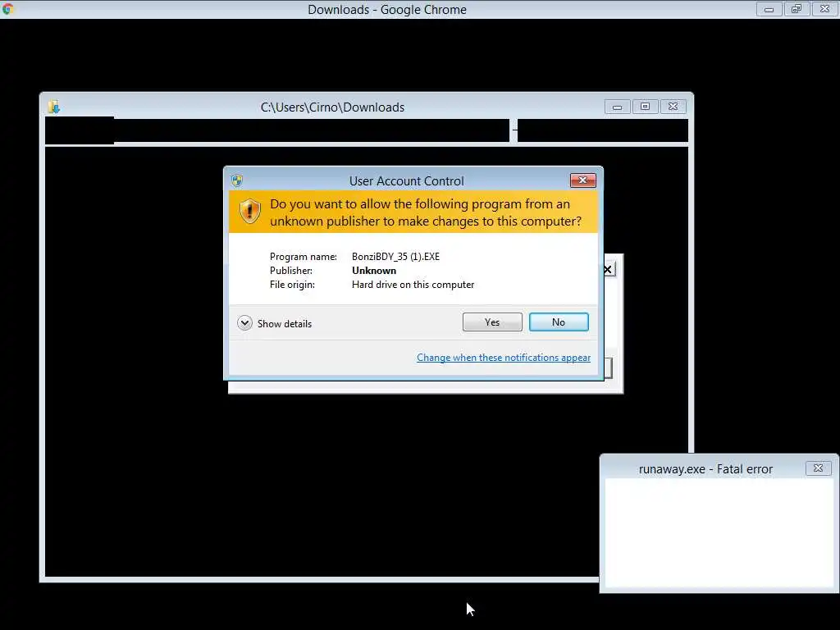Click No in User Account Control dialog
The image size is (840, 630).
tap(559, 322)
